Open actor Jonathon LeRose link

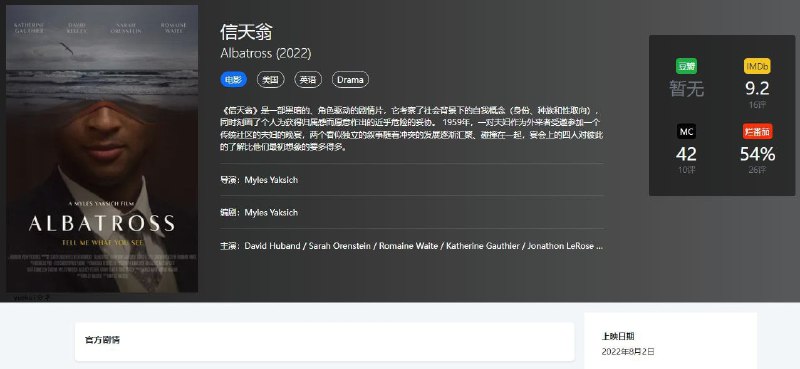(x=561, y=246)
